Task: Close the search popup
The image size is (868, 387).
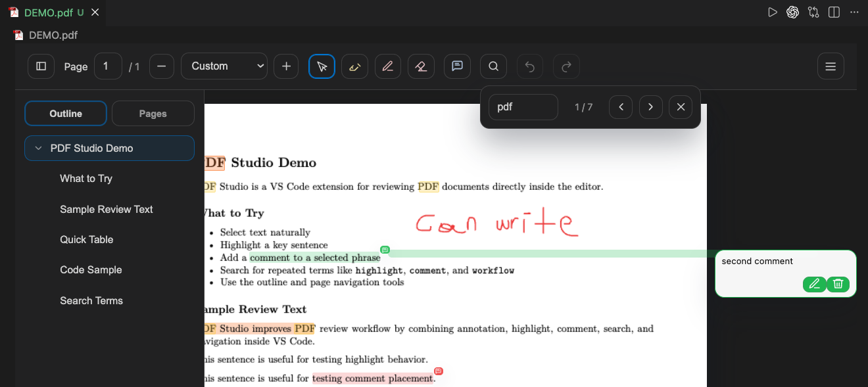Action: [681, 107]
